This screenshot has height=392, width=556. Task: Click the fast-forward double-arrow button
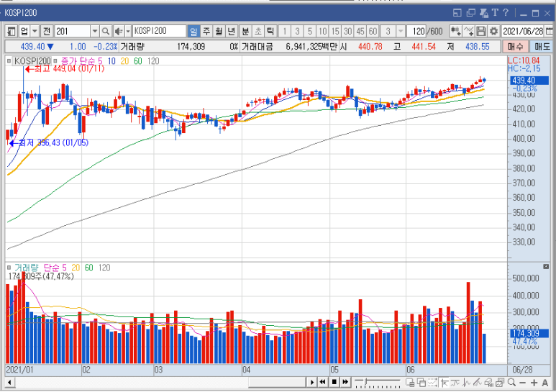[345, 383]
